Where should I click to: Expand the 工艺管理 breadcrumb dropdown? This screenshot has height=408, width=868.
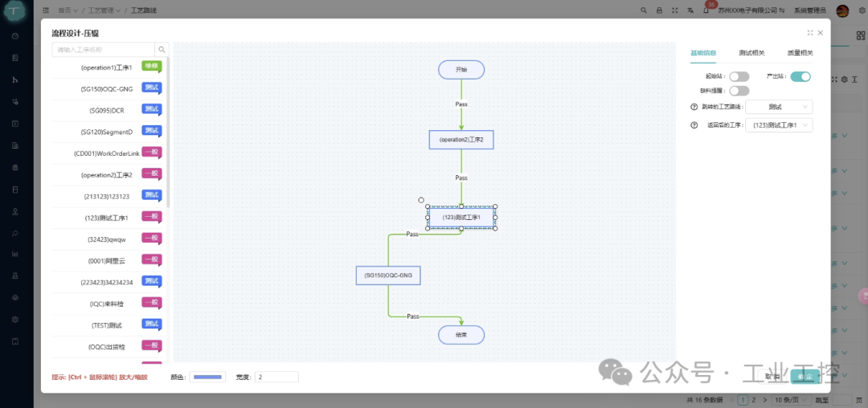tap(104, 10)
